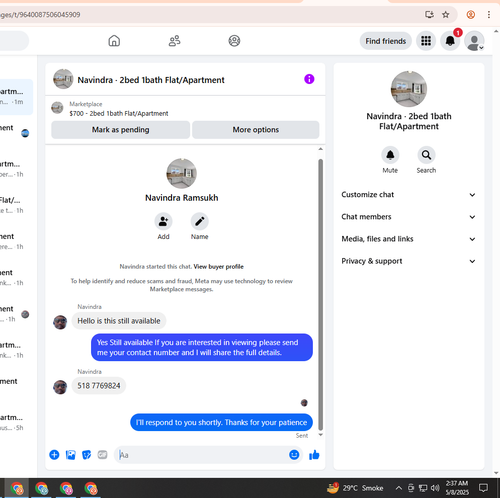Click 'I'll respond to you shortly' message
Viewport: 500px width, 498px height.
click(x=221, y=422)
